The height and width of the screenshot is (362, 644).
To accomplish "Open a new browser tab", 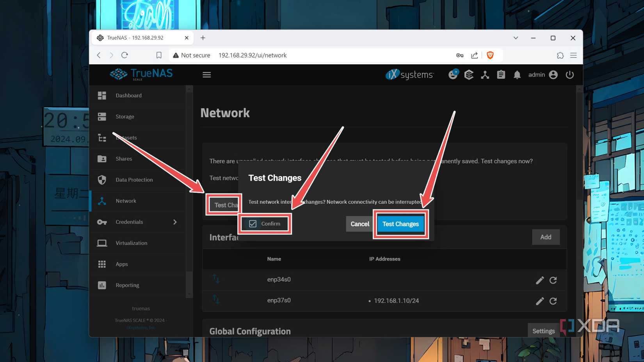I will point(203,38).
